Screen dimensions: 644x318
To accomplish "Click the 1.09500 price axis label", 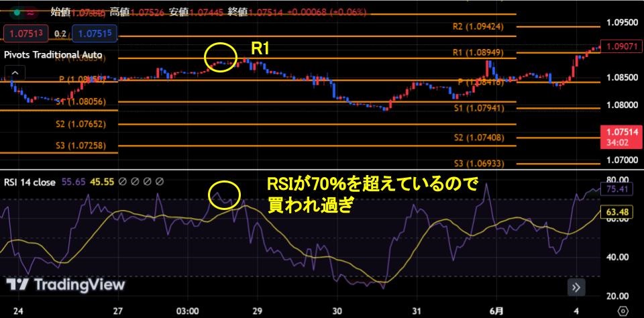I will 621,21.
